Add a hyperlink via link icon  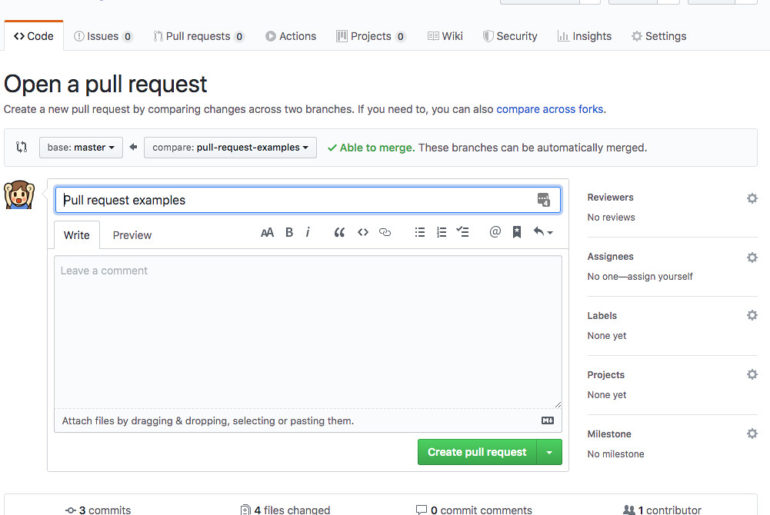[385, 232]
